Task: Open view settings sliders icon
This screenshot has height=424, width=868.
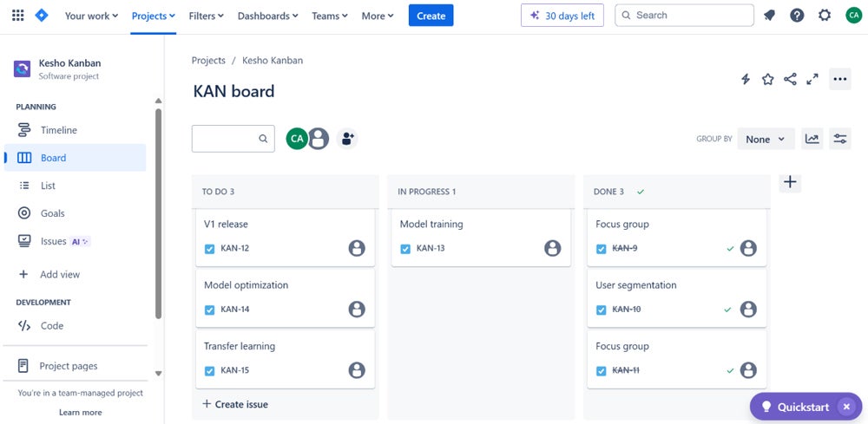Action: [x=839, y=139]
